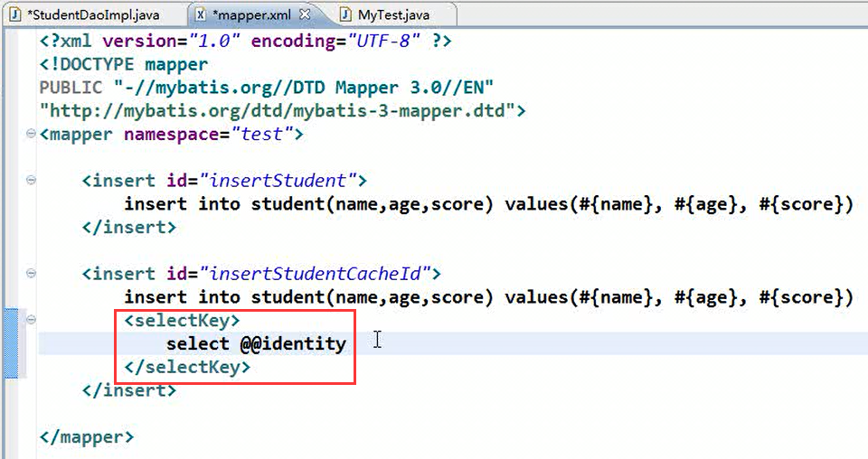Click the opening selectKey tag
The width and height of the screenshot is (868, 459).
(x=182, y=320)
